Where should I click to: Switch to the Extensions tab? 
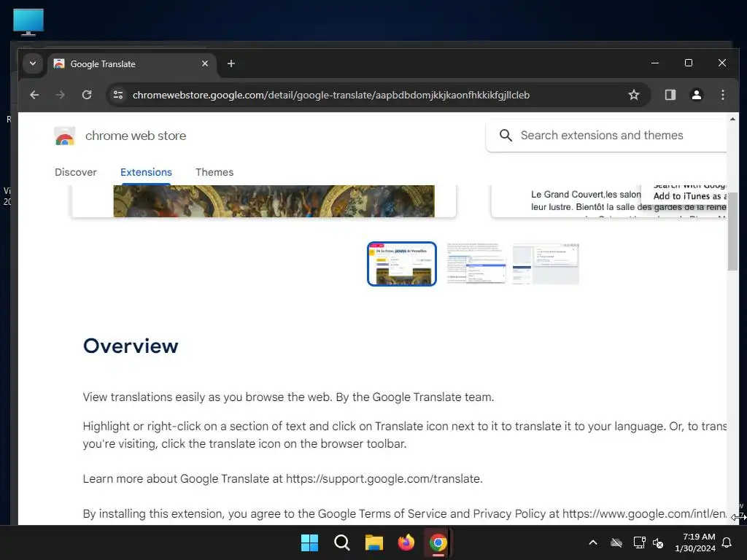pyautogui.click(x=146, y=172)
